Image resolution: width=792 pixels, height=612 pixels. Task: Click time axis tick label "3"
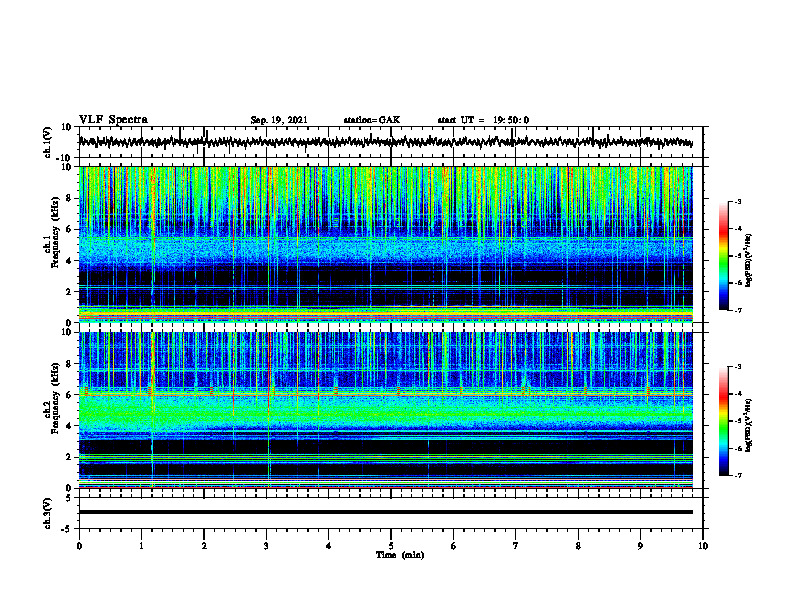(x=266, y=546)
